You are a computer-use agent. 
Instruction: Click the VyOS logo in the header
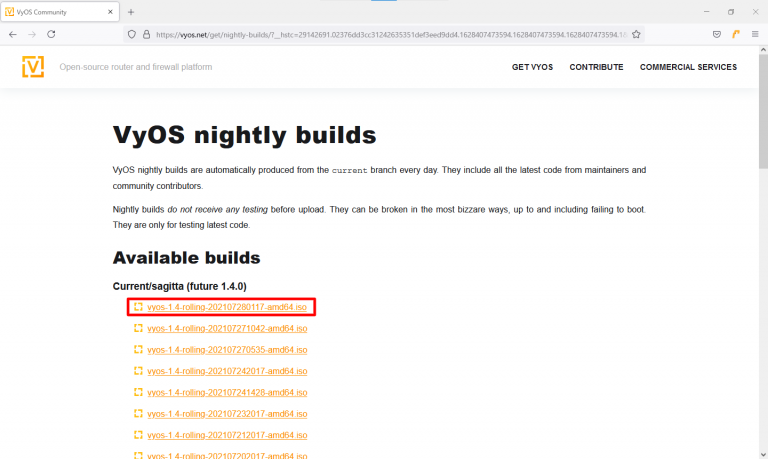pyautogui.click(x=33, y=67)
